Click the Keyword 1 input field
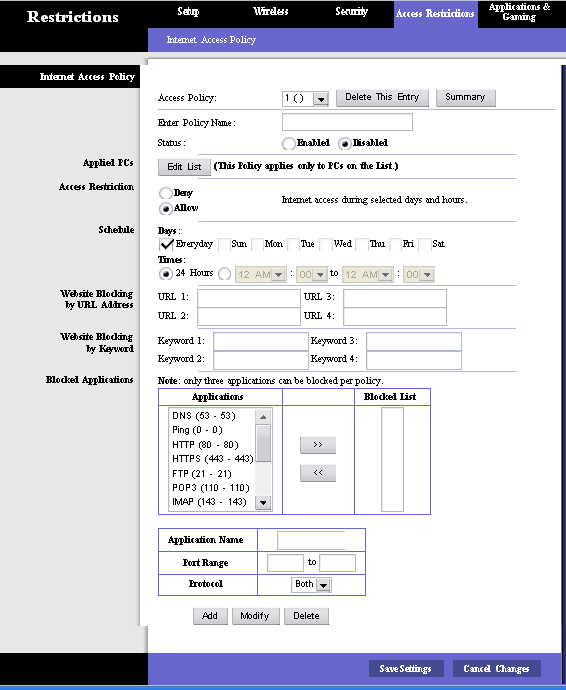The width and height of the screenshot is (566, 690). pyautogui.click(x=261, y=341)
